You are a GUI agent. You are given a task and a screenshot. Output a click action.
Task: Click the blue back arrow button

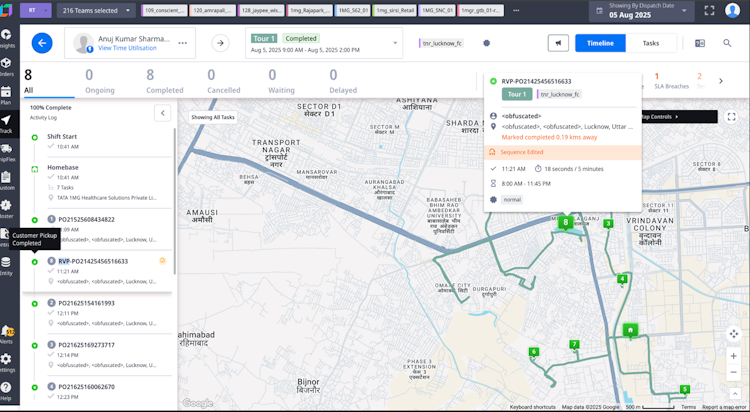coord(42,43)
